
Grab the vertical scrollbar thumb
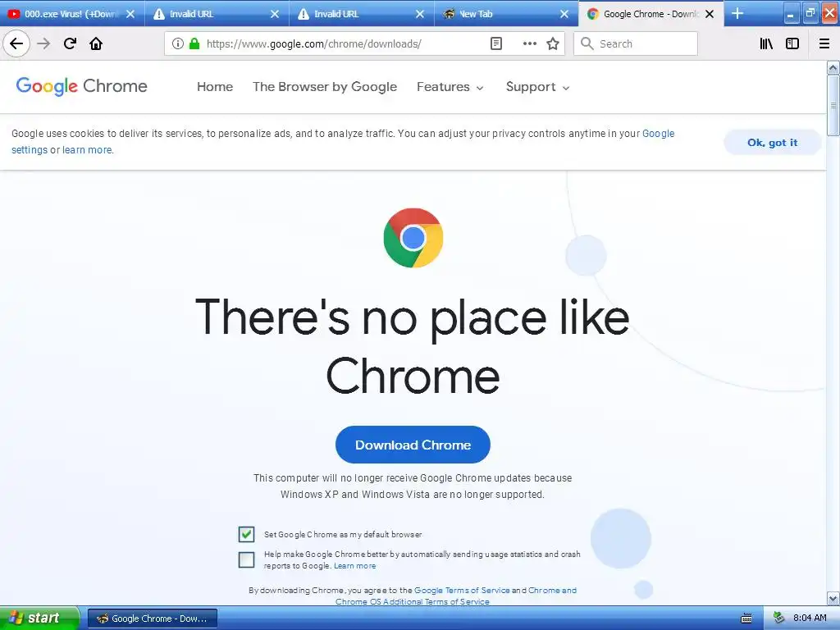pos(833,106)
